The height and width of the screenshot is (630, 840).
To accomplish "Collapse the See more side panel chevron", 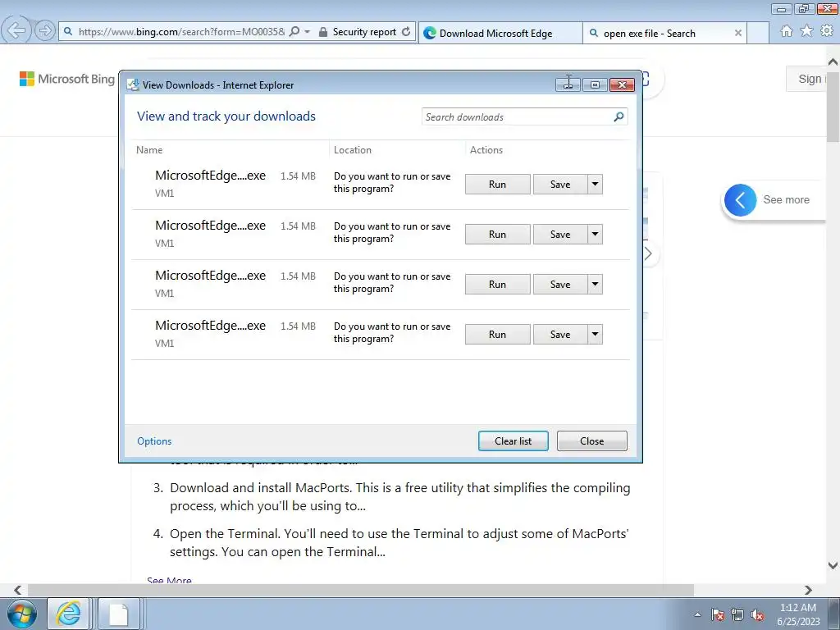I will [x=741, y=200].
